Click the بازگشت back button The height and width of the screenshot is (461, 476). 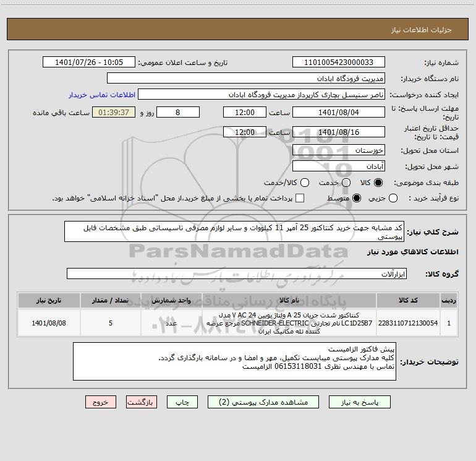(x=142, y=402)
